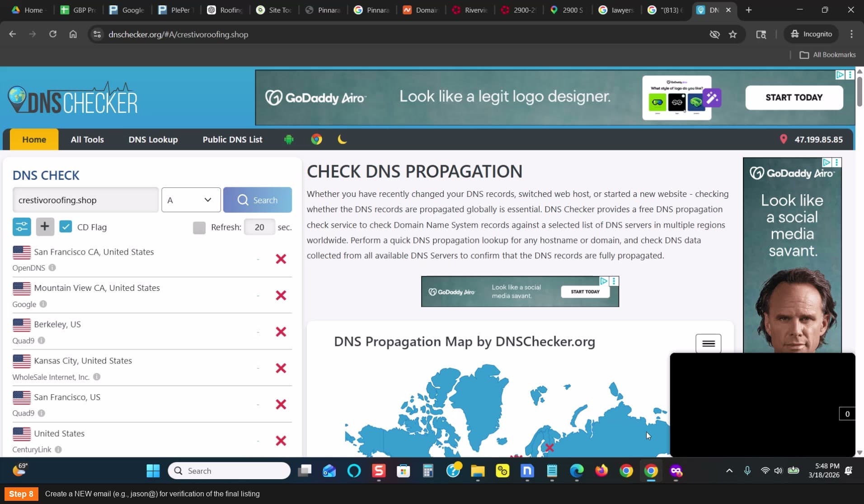Screen dimensions: 864x504
Task: Click red X for San Francisco, US row
Action: (281, 404)
